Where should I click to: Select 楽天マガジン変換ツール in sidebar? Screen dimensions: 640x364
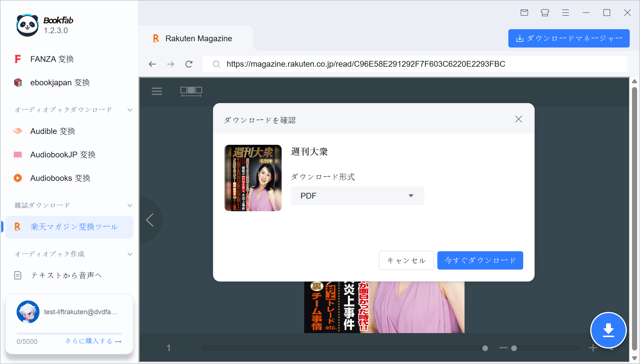click(x=69, y=227)
